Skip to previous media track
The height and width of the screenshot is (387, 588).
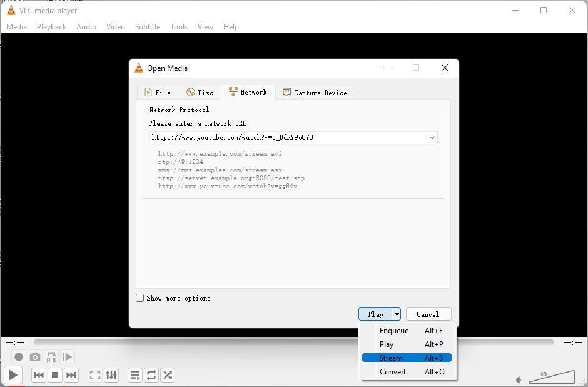click(39, 375)
